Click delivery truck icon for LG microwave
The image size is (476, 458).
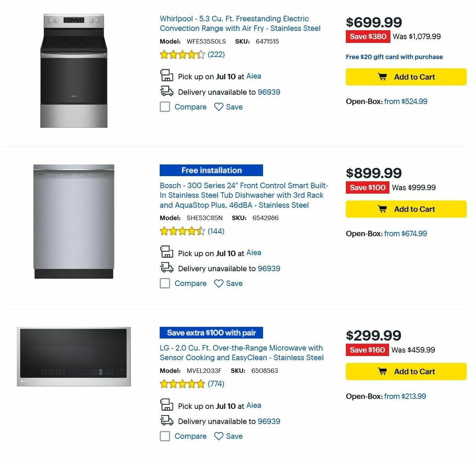[167, 420]
